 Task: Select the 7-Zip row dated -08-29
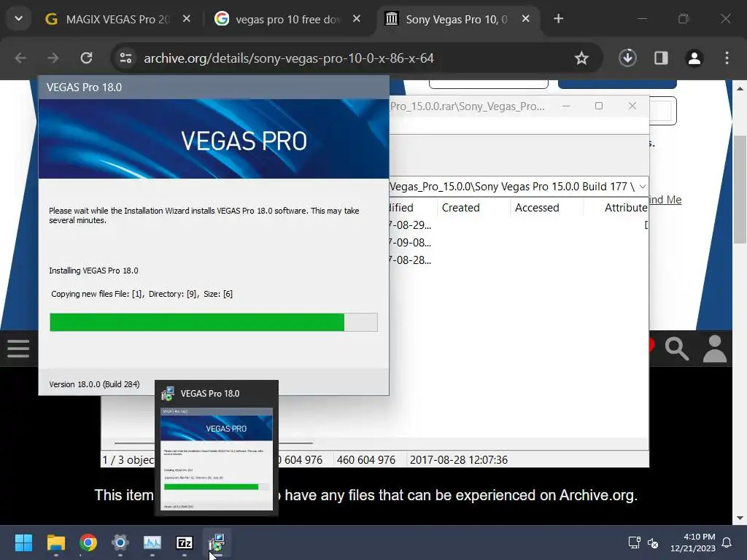click(519, 225)
